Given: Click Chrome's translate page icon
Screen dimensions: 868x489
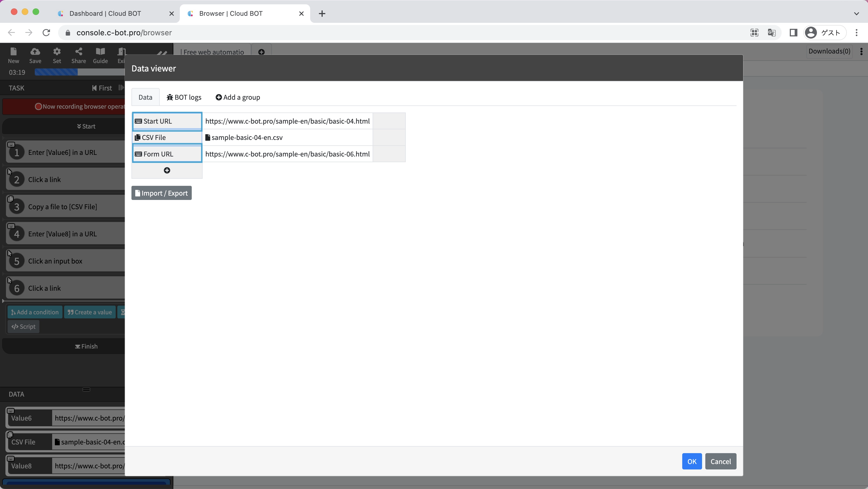Looking at the screenshot, I should pos(772,33).
